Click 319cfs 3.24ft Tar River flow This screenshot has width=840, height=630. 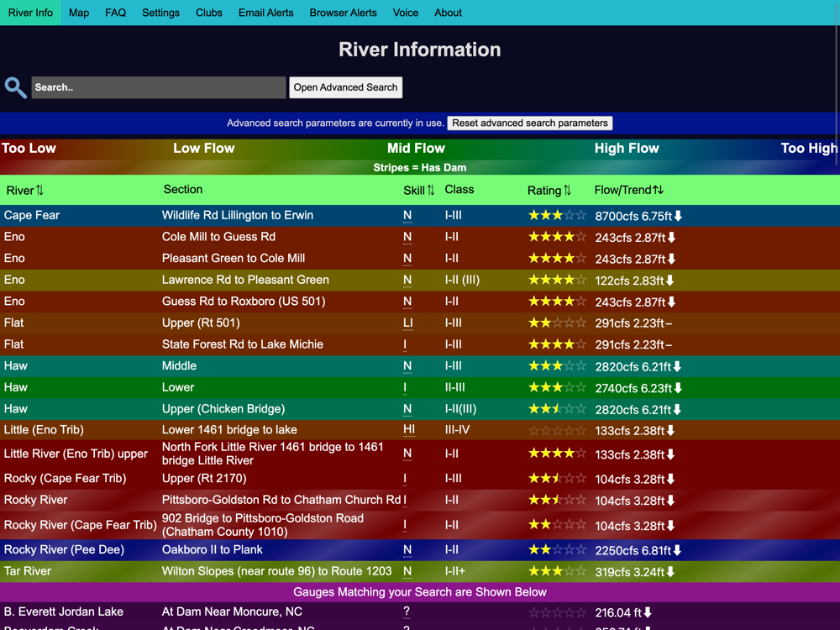pos(629,571)
